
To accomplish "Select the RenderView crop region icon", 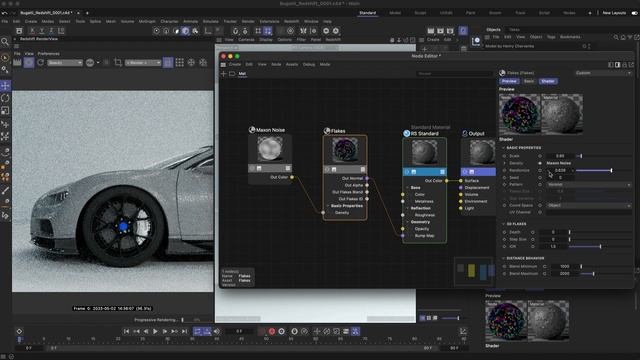I will (118, 62).
